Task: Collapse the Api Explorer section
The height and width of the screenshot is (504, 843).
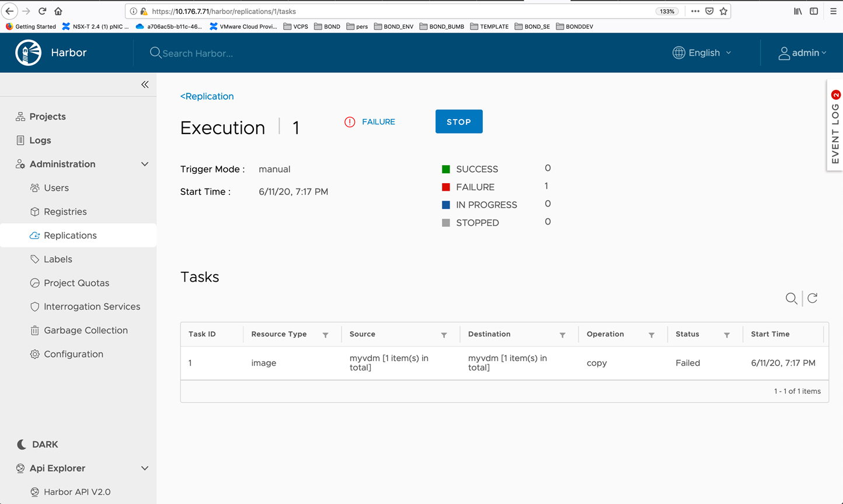Action: point(145,468)
